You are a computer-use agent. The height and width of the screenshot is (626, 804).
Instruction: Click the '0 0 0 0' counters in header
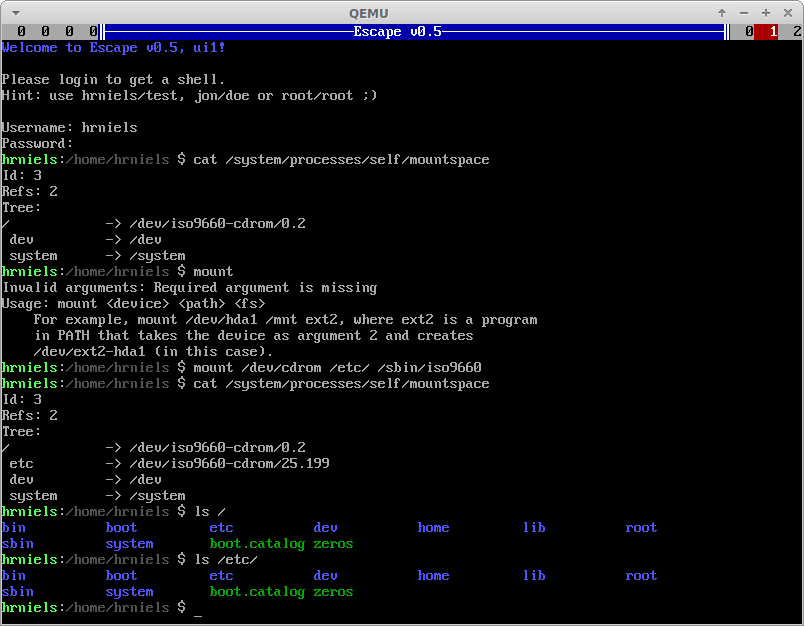(x=57, y=32)
